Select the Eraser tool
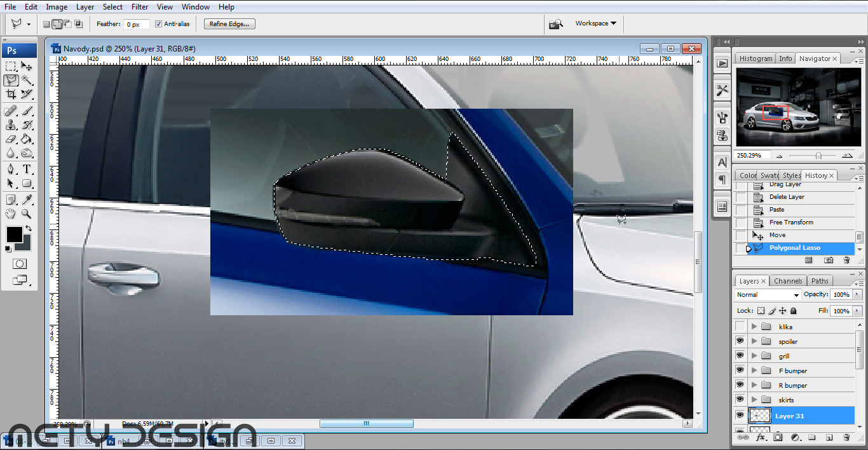Viewport: 868px width, 450px height. click(11, 139)
